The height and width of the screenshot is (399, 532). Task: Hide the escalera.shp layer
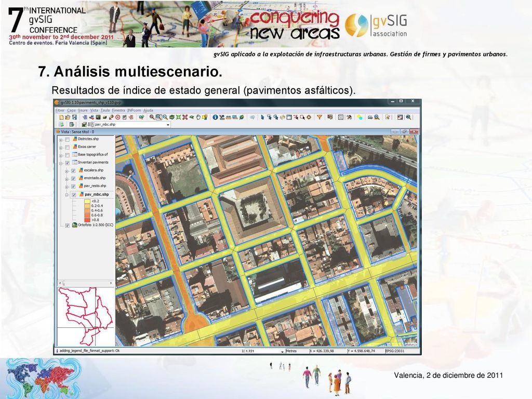coord(73,170)
